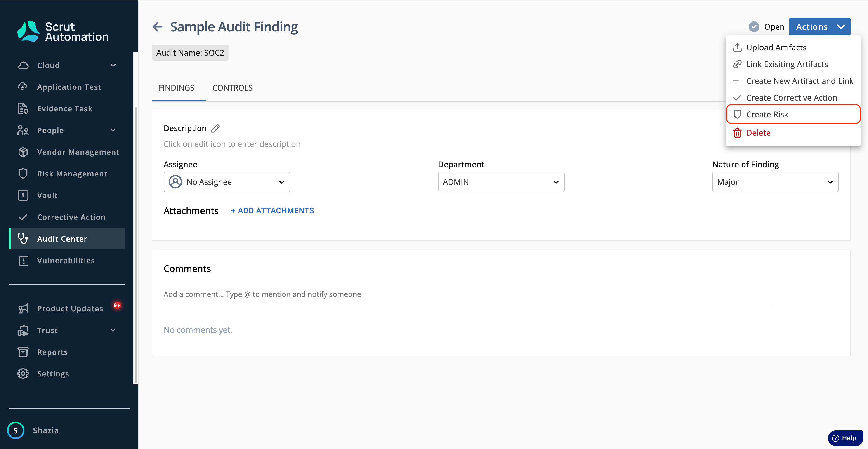Open Evidence Task via its document icon
The width and height of the screenshot is (868, 449).
23,108
